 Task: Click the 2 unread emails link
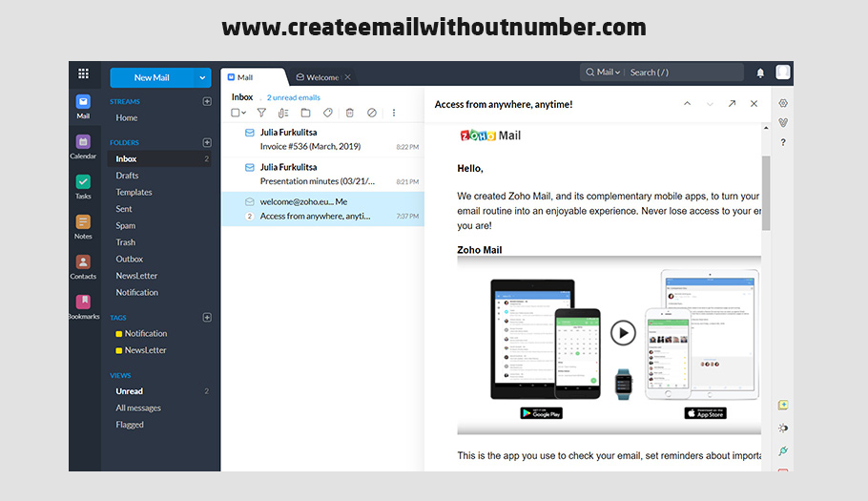[x=294, y=97]
